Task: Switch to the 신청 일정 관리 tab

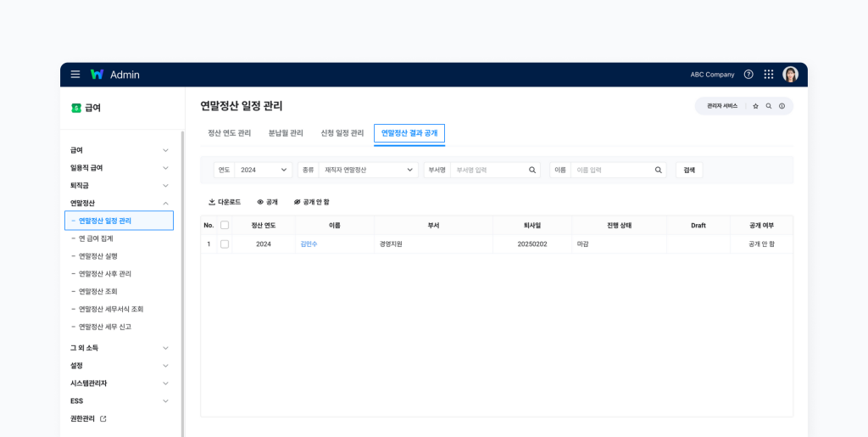Action: (342, 133)
